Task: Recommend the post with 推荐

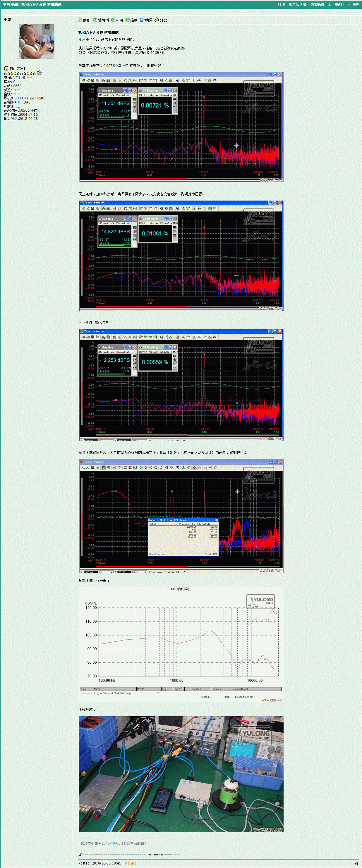Action: pos(131,20)
